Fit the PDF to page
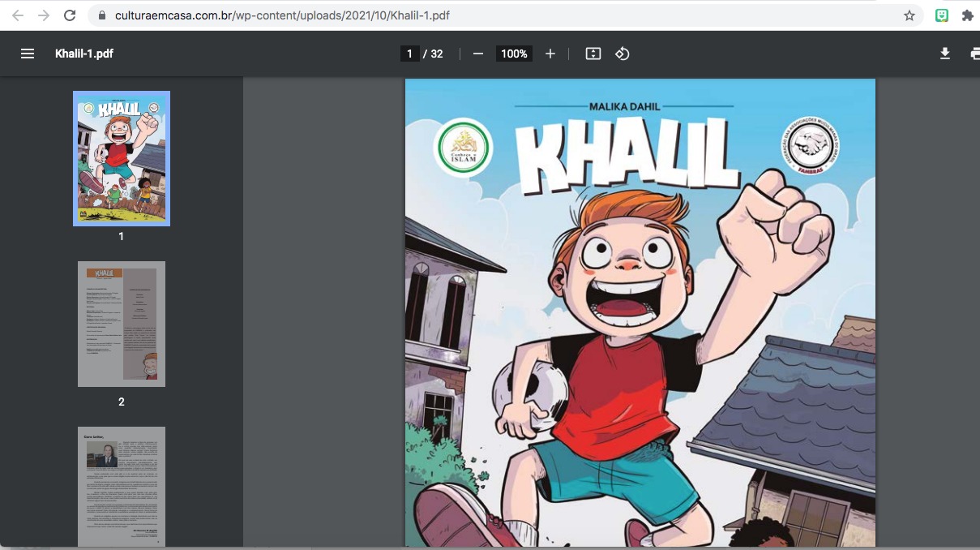 click(x=593, y=54)
